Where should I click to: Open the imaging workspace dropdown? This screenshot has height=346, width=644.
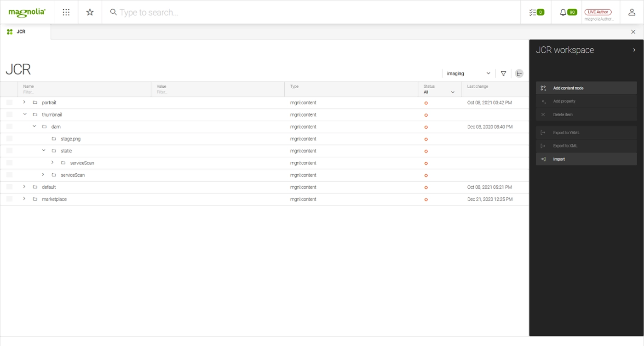468,74
